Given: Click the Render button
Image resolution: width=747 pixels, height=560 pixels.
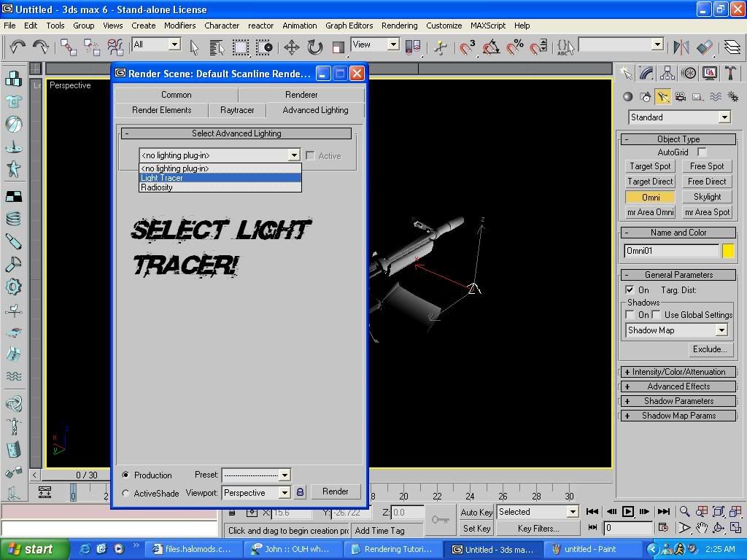Looking at the screenshot, I should 336,491.
